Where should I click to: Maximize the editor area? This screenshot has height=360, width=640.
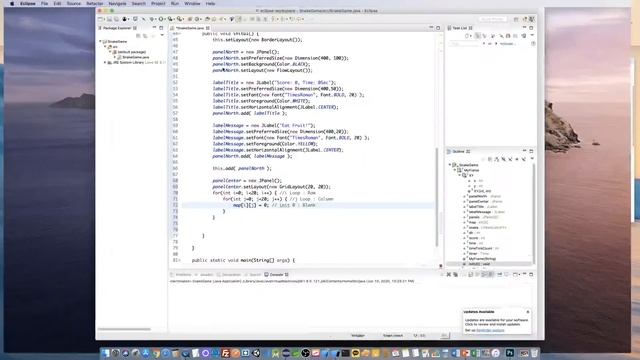pos(438,28)
